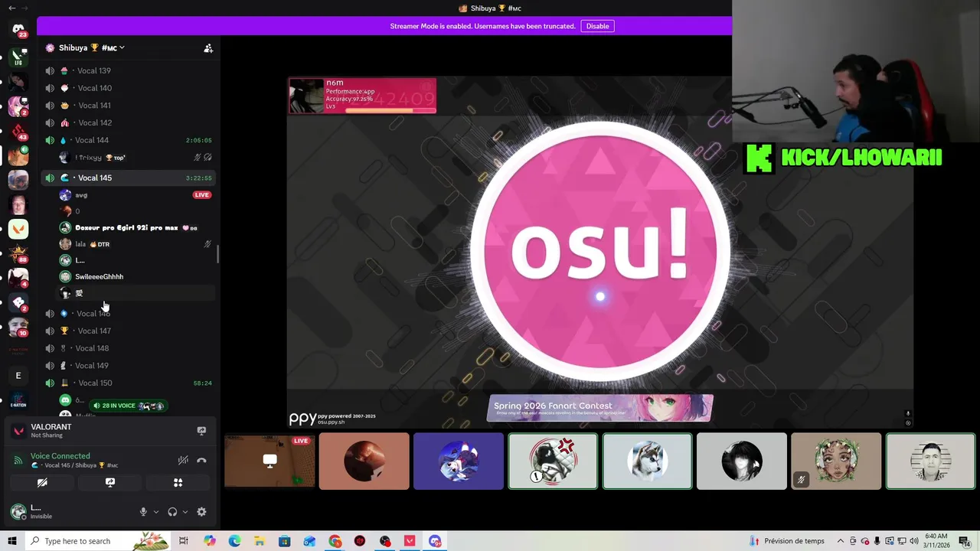The image size is (980, 551).
Task: Click the big osu! logo in stream
Action: tap(600, 250)
